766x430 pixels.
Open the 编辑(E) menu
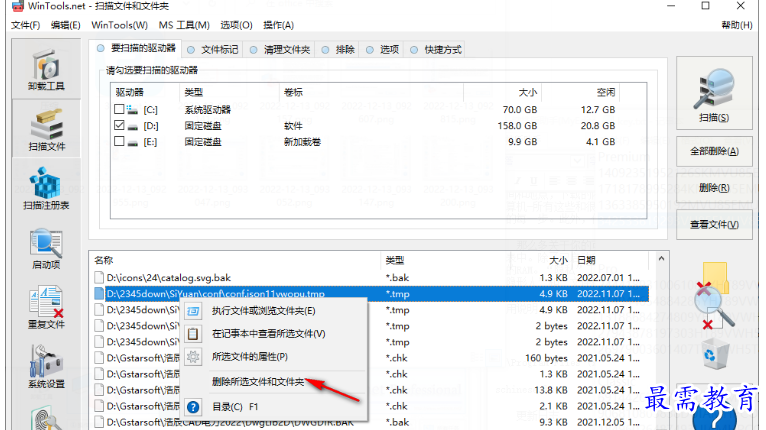tap(65, 25)
